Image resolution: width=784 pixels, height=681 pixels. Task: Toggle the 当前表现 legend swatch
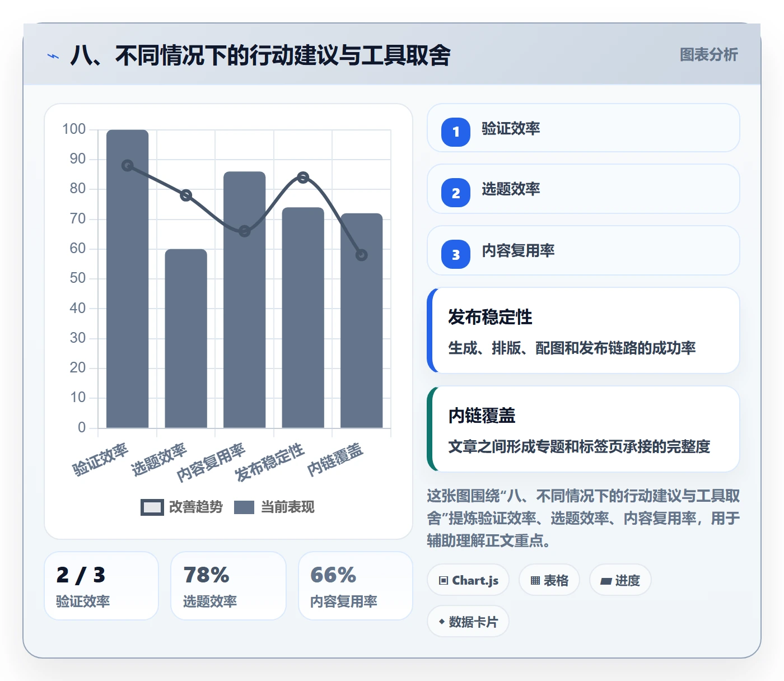244,507
